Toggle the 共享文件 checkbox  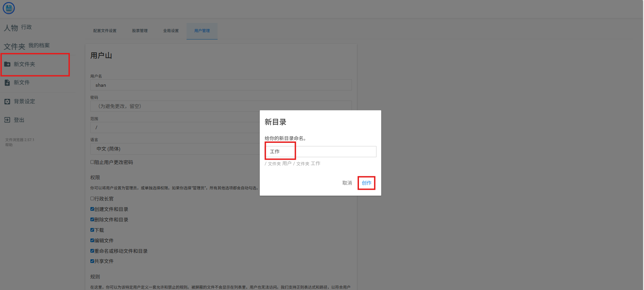point(92,261)
